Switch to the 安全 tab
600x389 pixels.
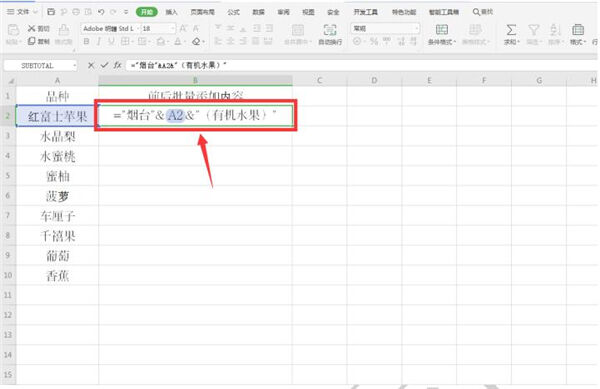333,12
